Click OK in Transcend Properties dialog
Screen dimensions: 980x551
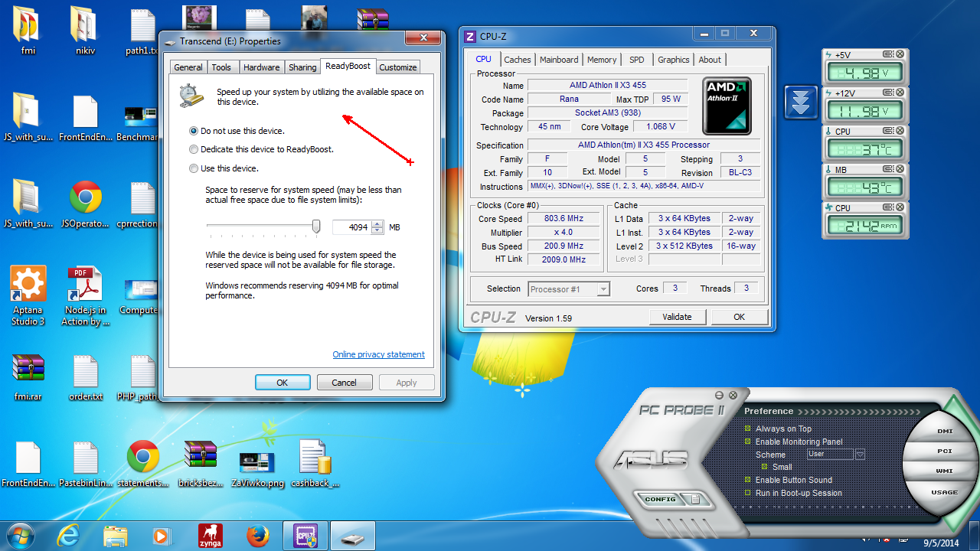(x=283, y=383)
